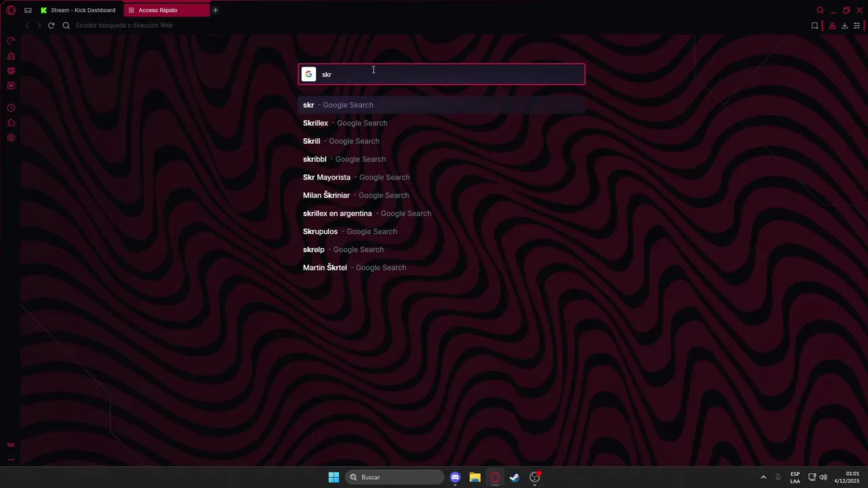Open the Extensions cube icon in sidebar
Viewport: 868px width, 488px height.
pyautogui.click(x=11, y=123)
